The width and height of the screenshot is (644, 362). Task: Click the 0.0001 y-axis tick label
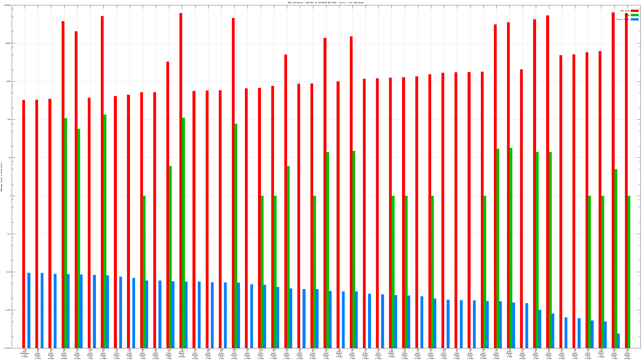8,348
